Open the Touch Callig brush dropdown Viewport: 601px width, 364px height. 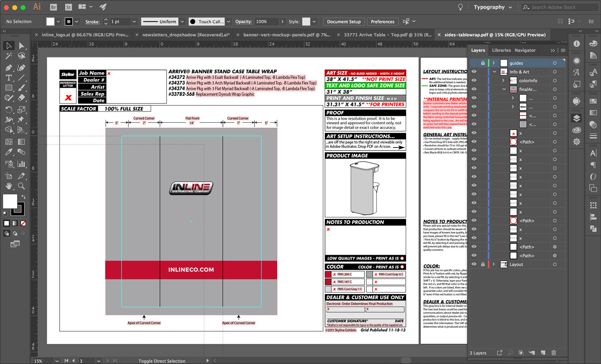click(x=229, y=21)
